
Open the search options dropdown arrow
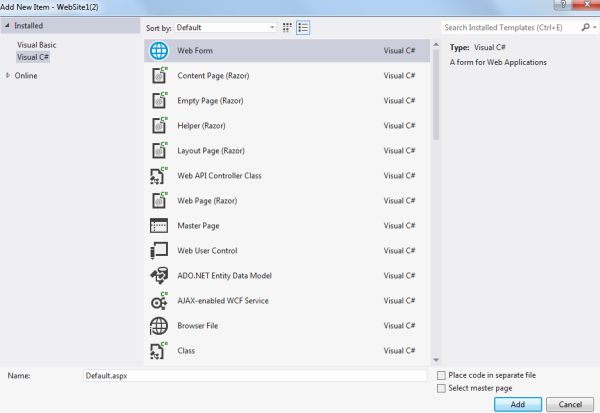[x=595, y=27]
